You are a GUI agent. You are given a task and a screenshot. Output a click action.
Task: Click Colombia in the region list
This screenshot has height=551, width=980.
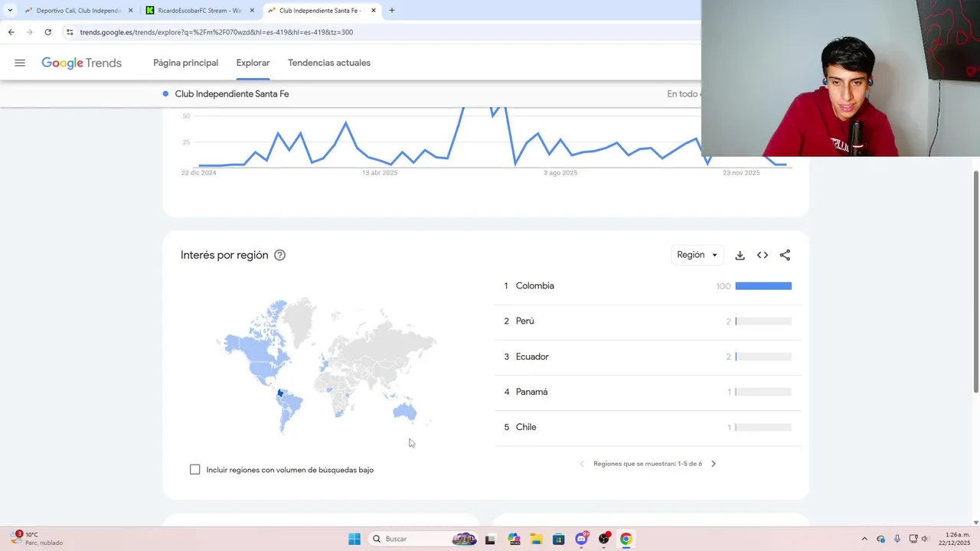pos(535,285)
